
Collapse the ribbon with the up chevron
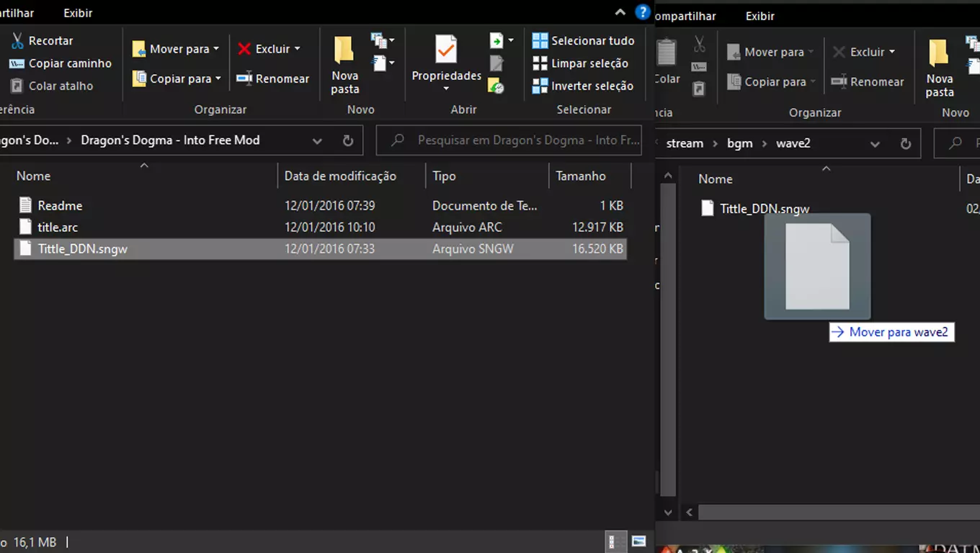click(x=620, y=12)
